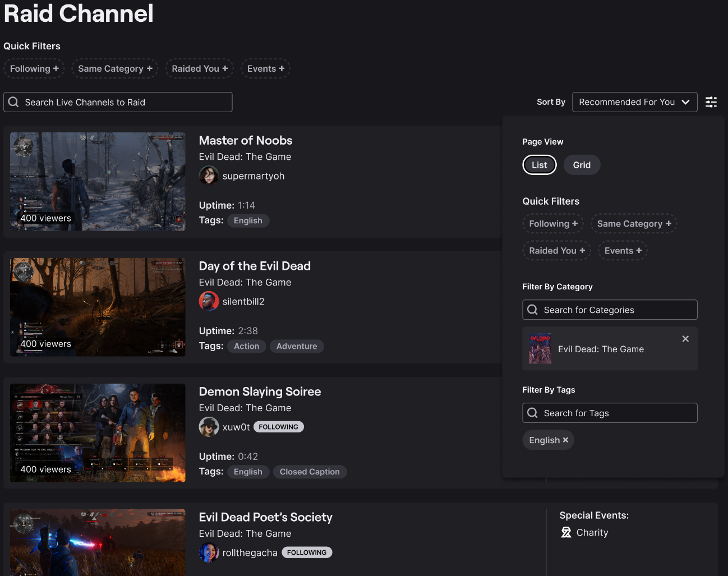The height and width of the screenshot is (576, 728).
Task: Click the FOLLOWING badge next to rollthegacha
Action: pos(307,552)
